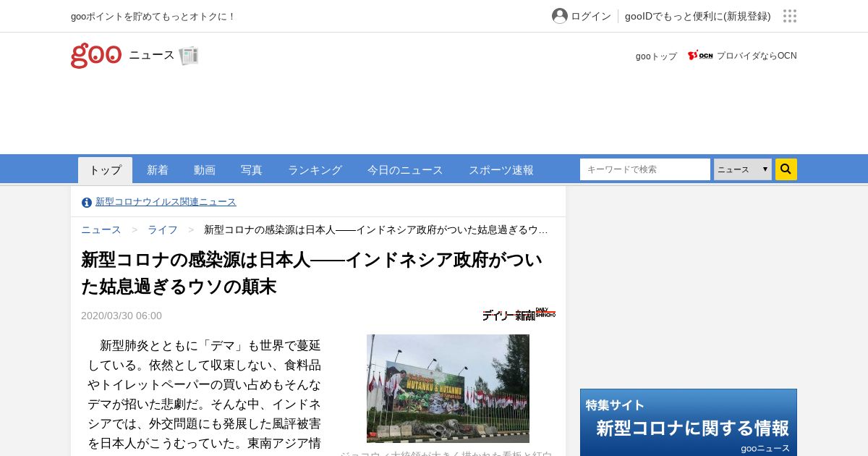Click gooIDでもっと便利に(新規登録) link
This screenshot has width=868, height=456.
coord(698,16)
